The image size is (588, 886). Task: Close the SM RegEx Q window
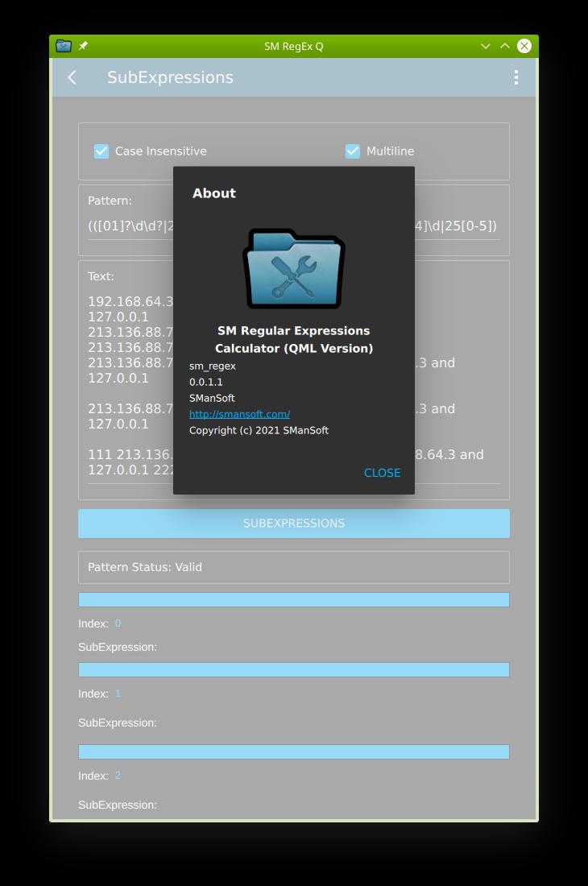click(x=524, y=47)
